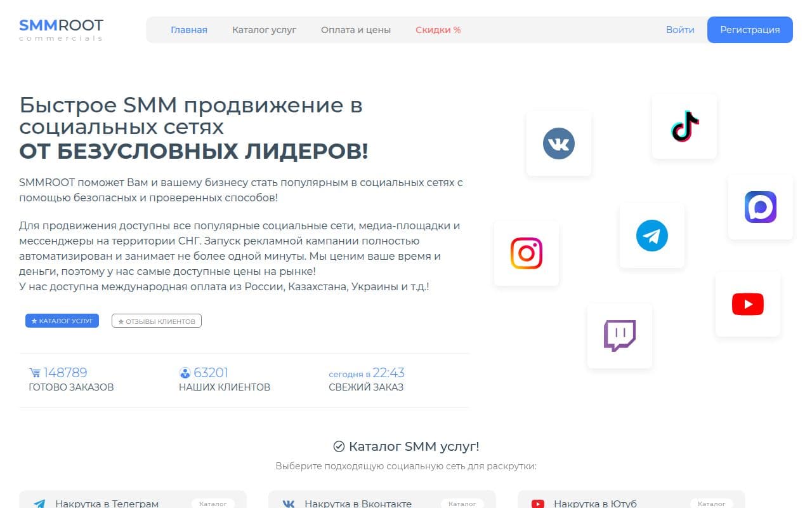The height and width of the screenshot is (508, 812).
Task: Open the Оплата и цены menu item
Action: click(x=356, y=30)
